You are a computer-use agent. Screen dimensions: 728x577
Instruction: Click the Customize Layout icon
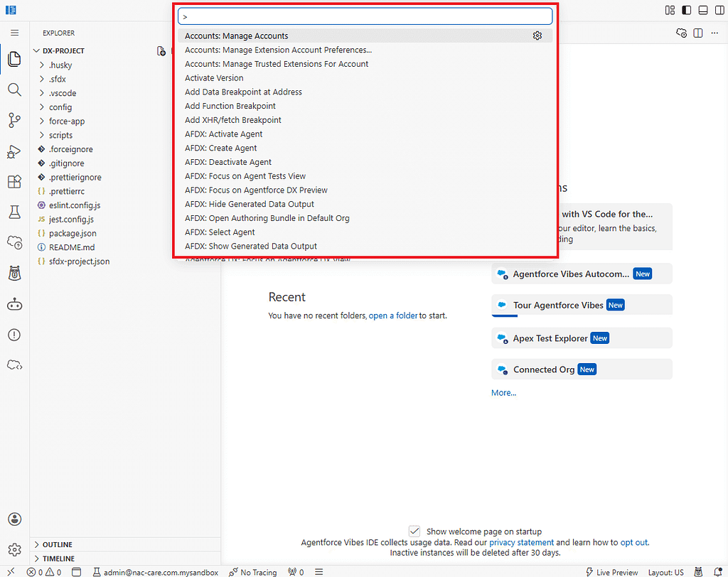pos(670,10)
